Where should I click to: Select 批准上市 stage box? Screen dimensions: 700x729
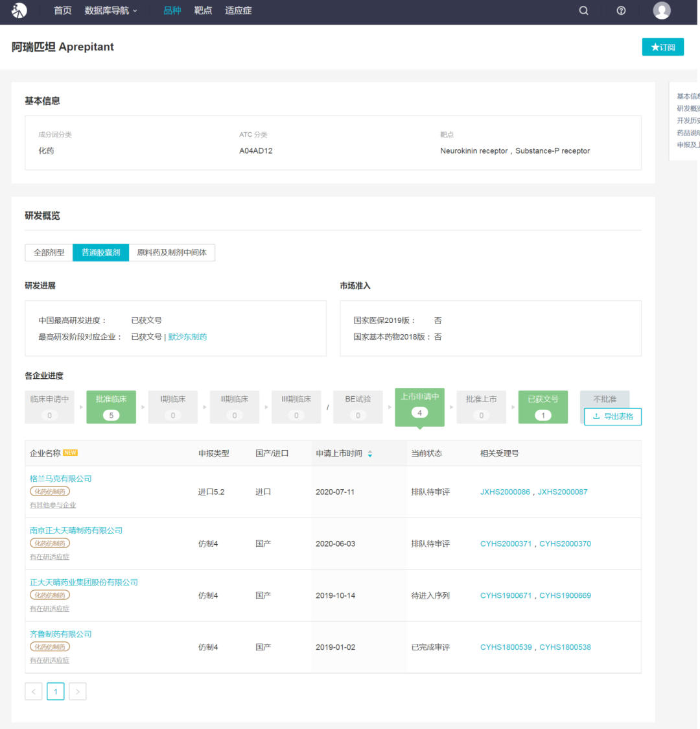pyautogui.click(x=481, y=407)
